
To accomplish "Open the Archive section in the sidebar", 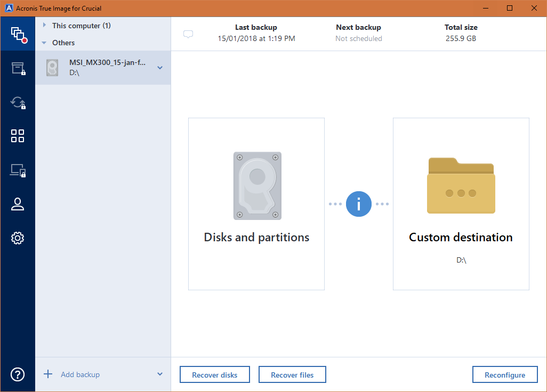I will (x=18, y=68).
